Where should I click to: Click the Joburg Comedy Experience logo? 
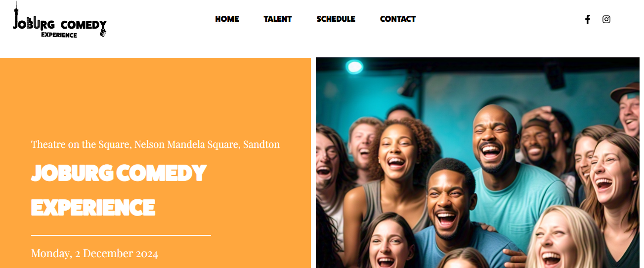[60, 20]
